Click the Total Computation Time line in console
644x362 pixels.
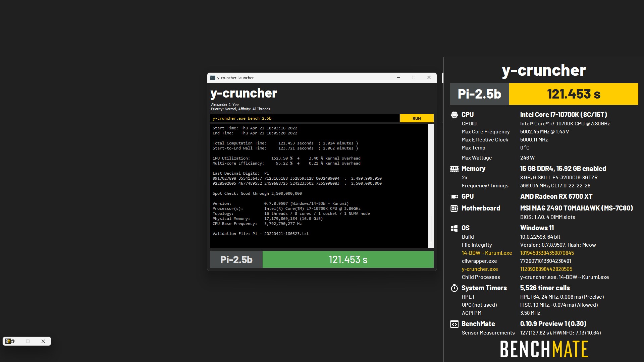(285, 143)
